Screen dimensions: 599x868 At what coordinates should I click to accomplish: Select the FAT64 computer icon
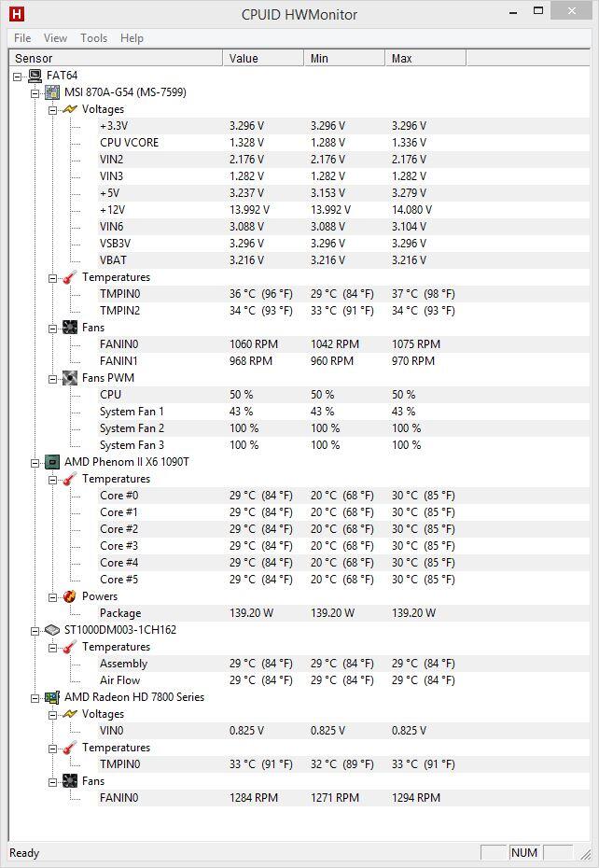35,76
